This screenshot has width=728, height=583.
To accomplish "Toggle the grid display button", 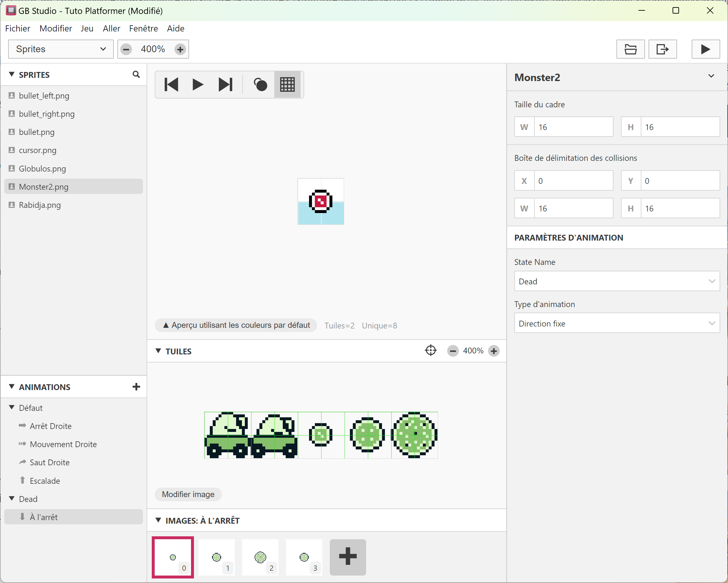I will pos(287,84).
